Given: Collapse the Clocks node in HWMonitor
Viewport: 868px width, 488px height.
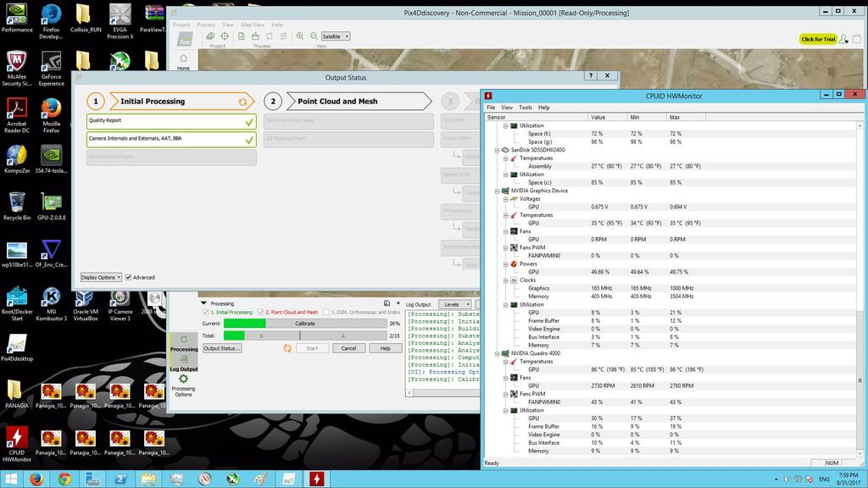Looking at the screenshot, I should [505, 280].
